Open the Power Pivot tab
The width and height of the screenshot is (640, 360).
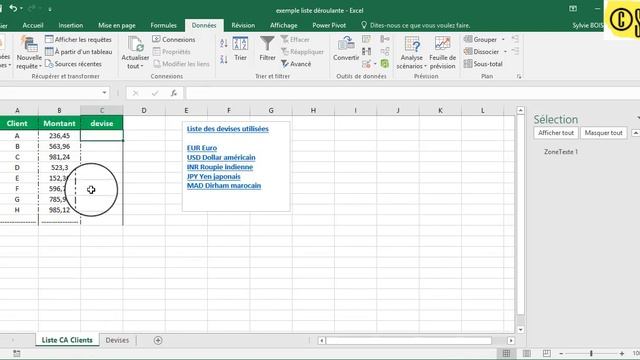(329, 25)
